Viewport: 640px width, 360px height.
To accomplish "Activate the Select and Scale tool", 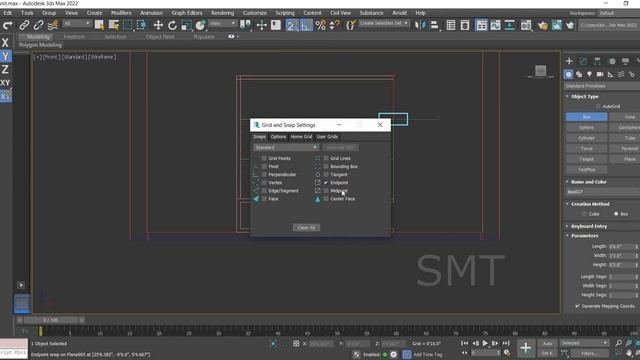I will (186, 25).
